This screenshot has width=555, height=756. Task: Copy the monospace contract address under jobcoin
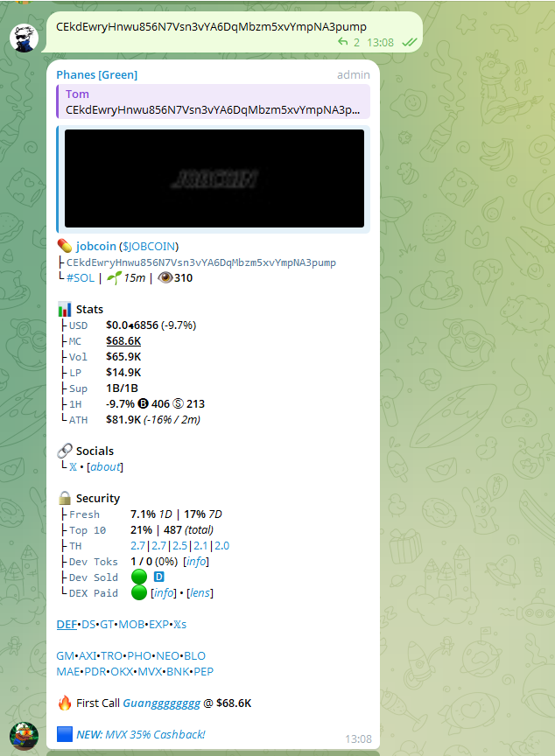[200, 262]
